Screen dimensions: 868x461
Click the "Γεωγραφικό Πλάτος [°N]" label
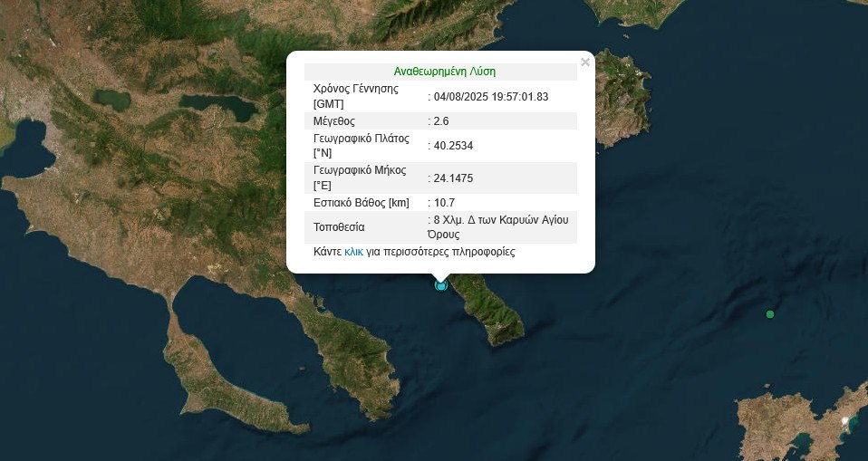click(x=361, y=146)
